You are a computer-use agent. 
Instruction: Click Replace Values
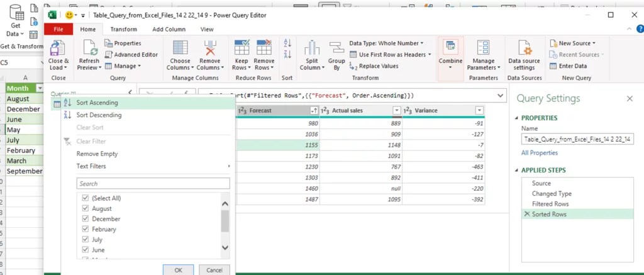374,66
